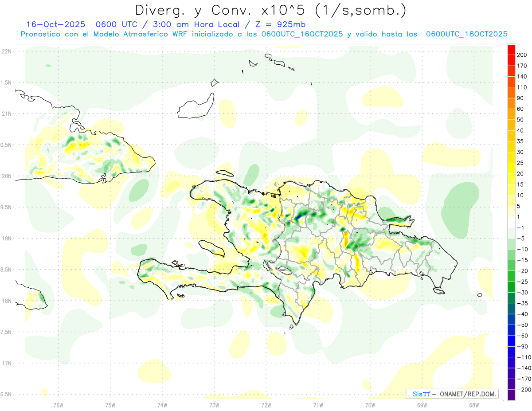Screen dimensions: 532x411
Task: Click the red colorbar segment above 200
Action: point(512,49)
